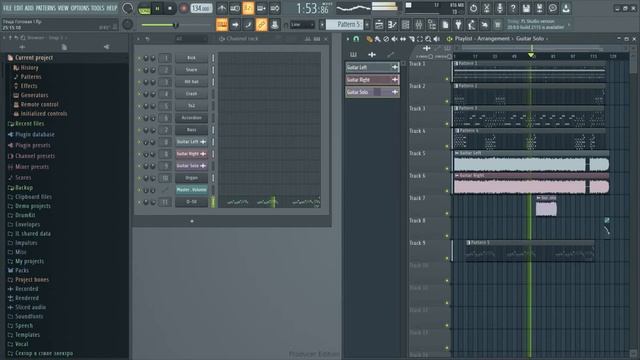Click the render to audio icon

click(539, 8)
